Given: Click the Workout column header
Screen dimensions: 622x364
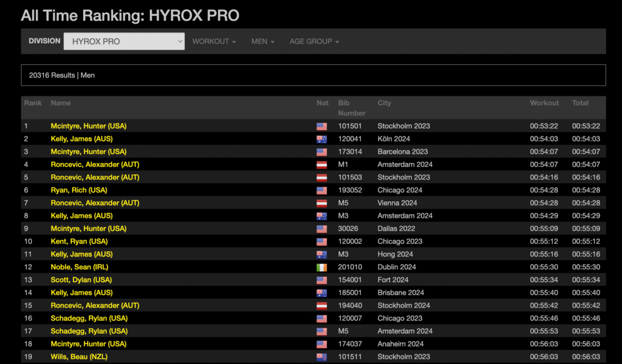Looking at the screenshot, I should pyautogui.click(x=544, y=103).
